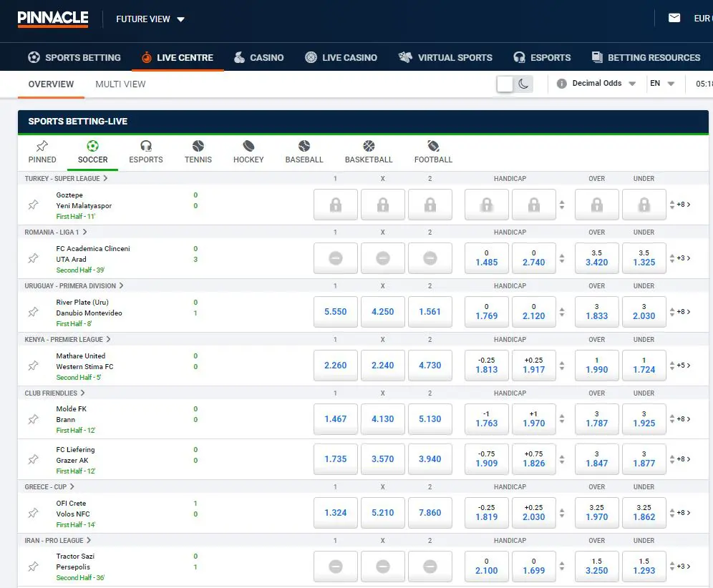This screenshot has height=588, width=713.
Task: Open Sports Betting menu
Action: (x=74, y=58)
